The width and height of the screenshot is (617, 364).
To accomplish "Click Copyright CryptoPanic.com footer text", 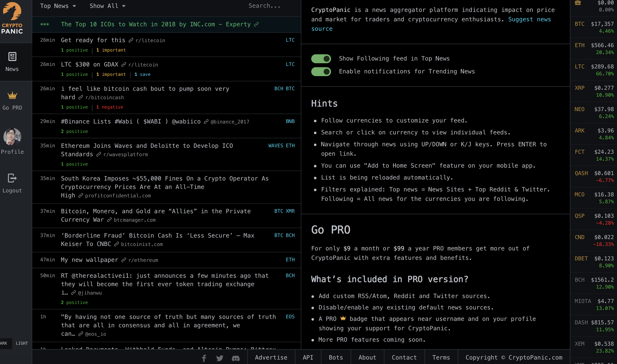I will [x=514, y=357].
